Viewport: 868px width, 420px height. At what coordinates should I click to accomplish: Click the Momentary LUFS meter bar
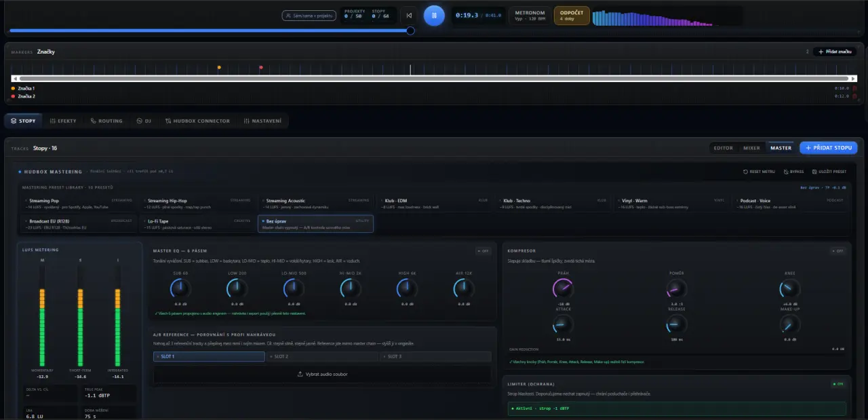(42, 316)
